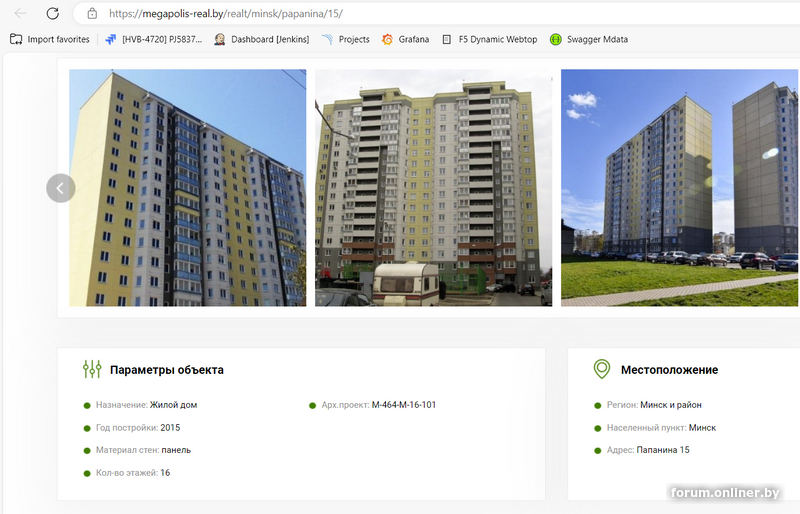Open third photo with green lawn
800x514 pixels.
tap(680, 188)
